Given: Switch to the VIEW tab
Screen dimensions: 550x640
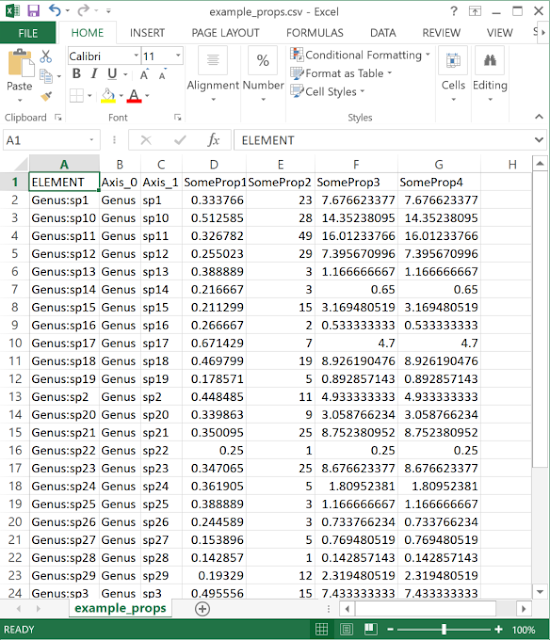Looking at the screenshot, I should (x=499, y=33).
